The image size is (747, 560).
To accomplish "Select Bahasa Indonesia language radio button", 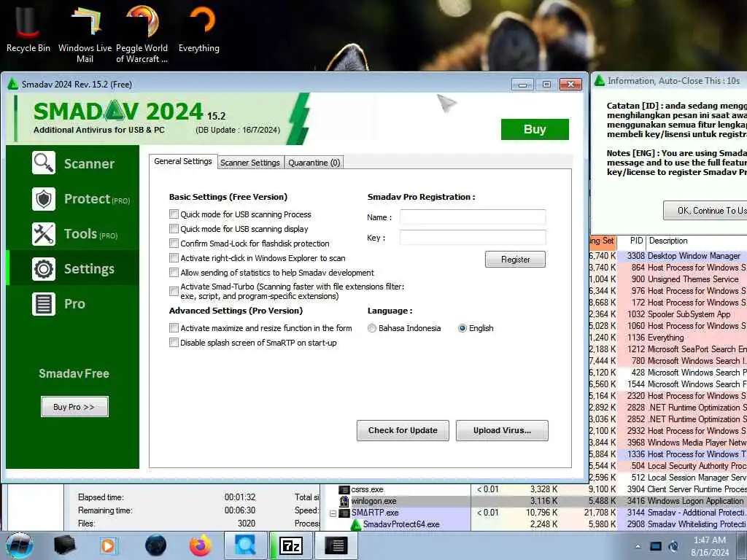I will (x=371, y=328).
